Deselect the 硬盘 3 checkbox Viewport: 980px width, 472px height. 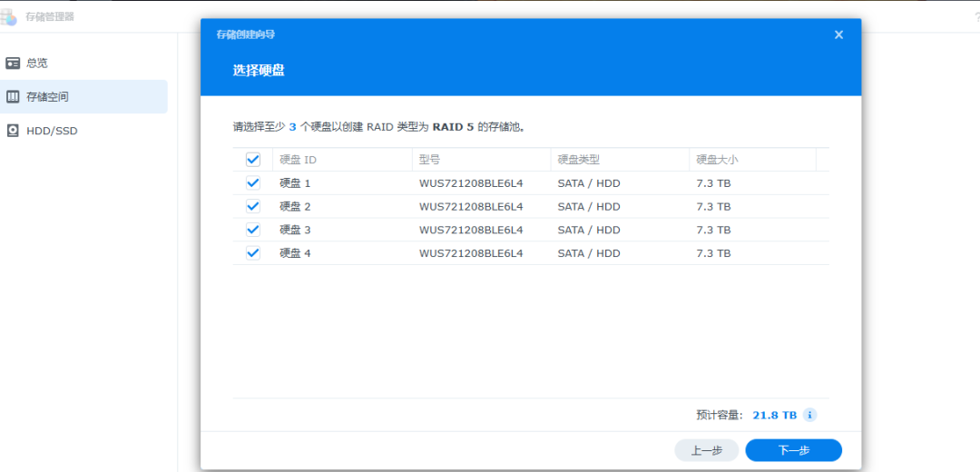point(253,230)
